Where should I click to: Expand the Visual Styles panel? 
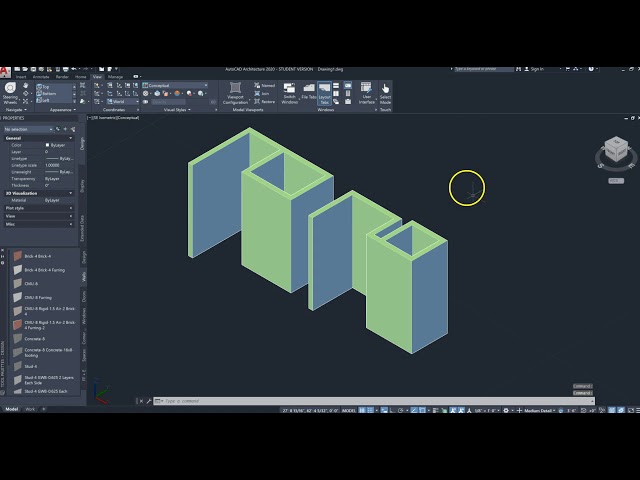(177, 110)
